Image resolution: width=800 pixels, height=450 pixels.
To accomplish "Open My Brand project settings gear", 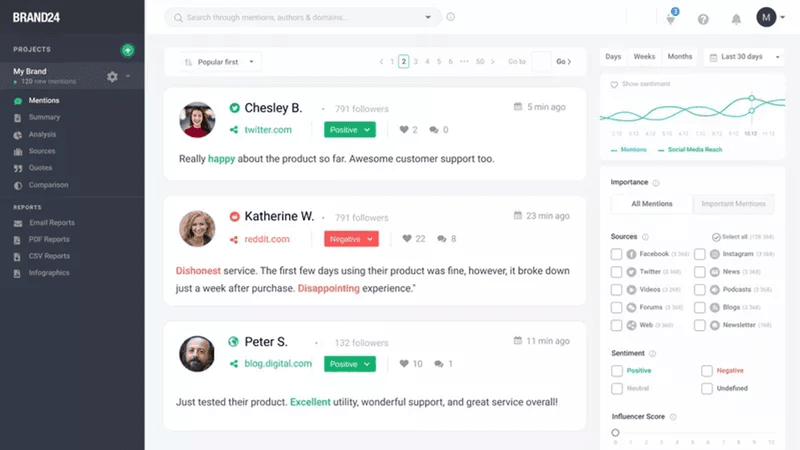I will 112,77.
